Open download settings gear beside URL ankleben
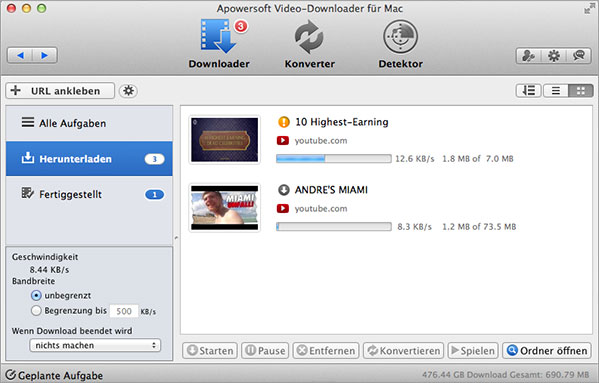 click(128, 91)
